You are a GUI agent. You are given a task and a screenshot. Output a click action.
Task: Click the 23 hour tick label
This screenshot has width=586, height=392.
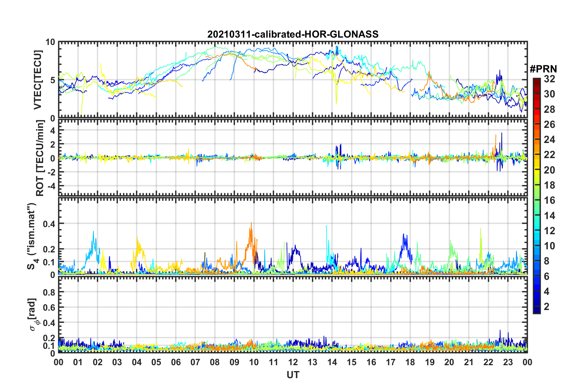point(508,362)
